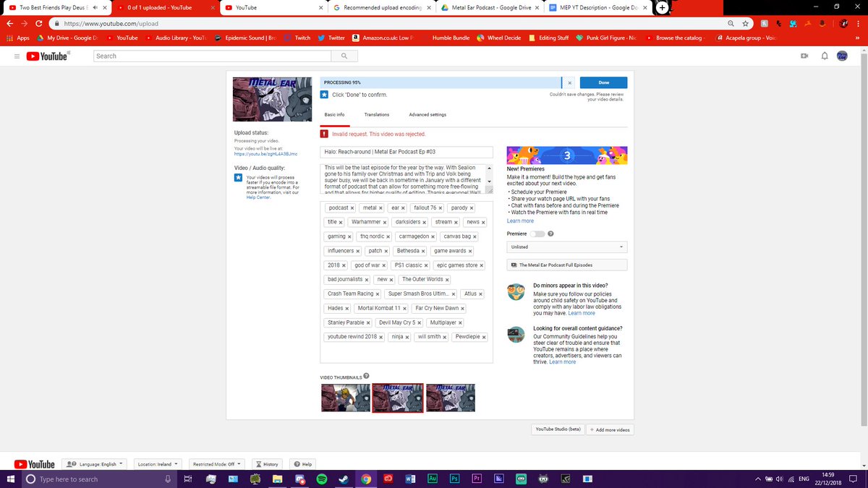Image resolution: width=868 pixels, height=488 pixels.
Task: Open the Location: Ireland dropdown
Action: [157, 464]
